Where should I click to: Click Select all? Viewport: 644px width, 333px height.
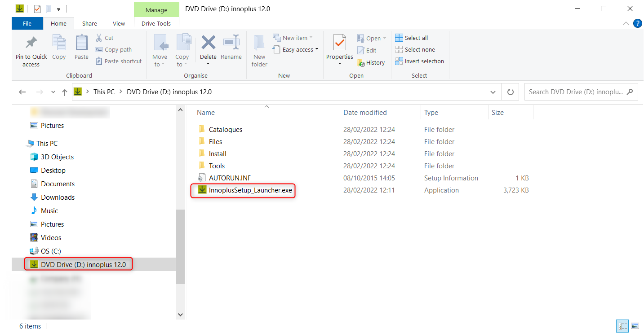pyautogui.click(x=411, y=38)
